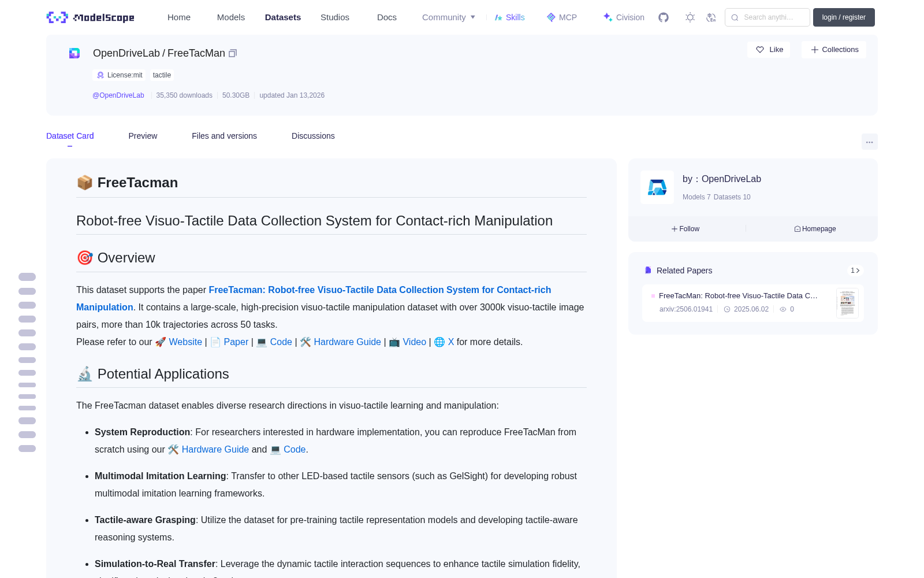The height and width of the screenshot is (578, 924).
Task: Click the tactile tag
Action: (162, 75)
